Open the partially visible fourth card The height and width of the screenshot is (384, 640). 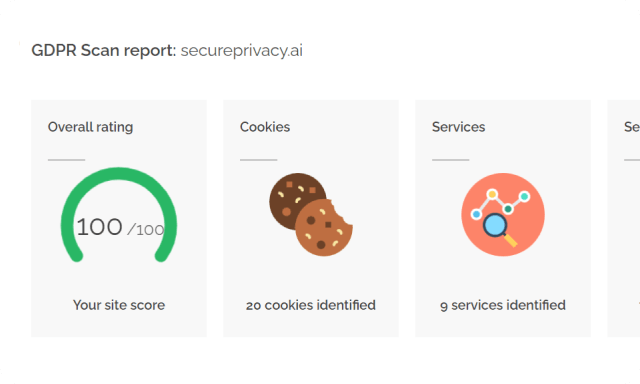[624, 218]
